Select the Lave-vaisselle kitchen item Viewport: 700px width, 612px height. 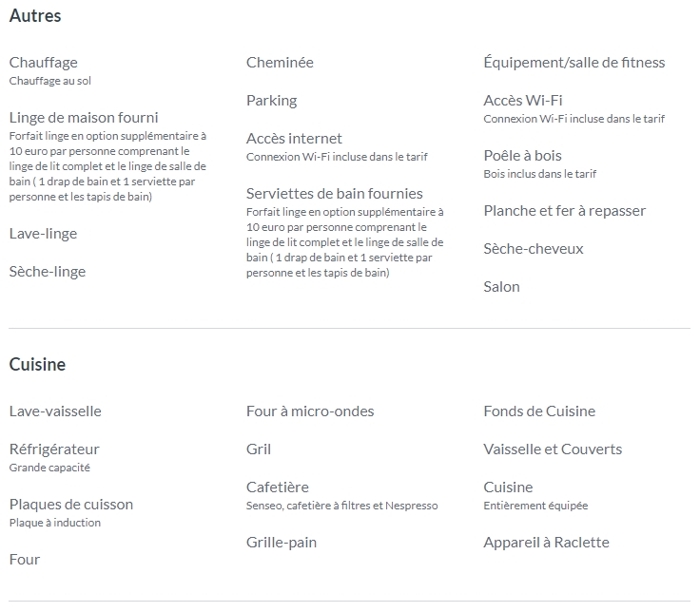55,411
